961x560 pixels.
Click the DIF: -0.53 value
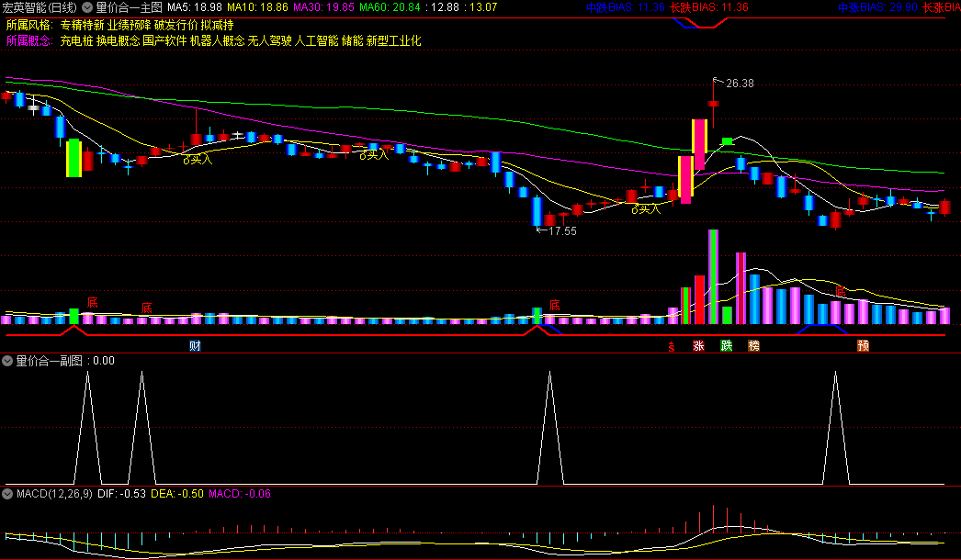point(121,494)
